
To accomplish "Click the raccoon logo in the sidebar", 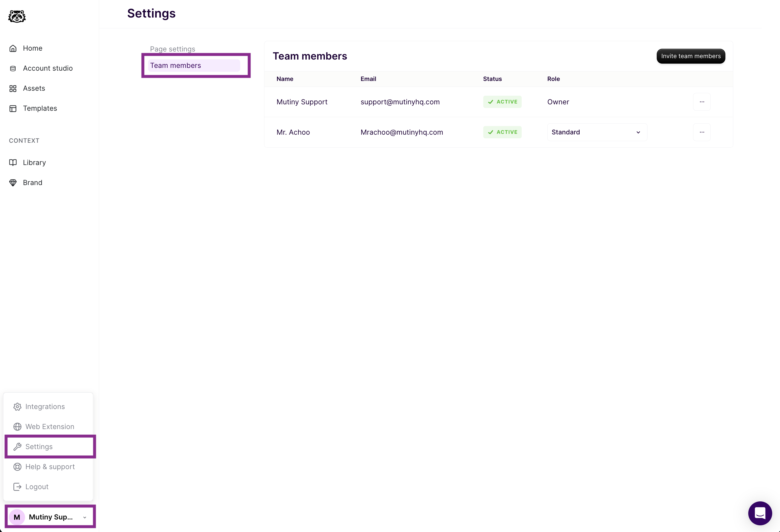I will [x=16, y=16].
